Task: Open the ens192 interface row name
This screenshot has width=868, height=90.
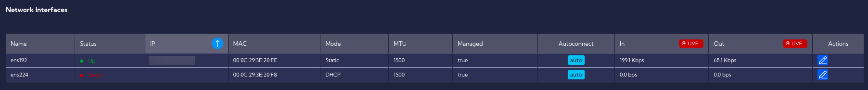Action: pos(19,60)
